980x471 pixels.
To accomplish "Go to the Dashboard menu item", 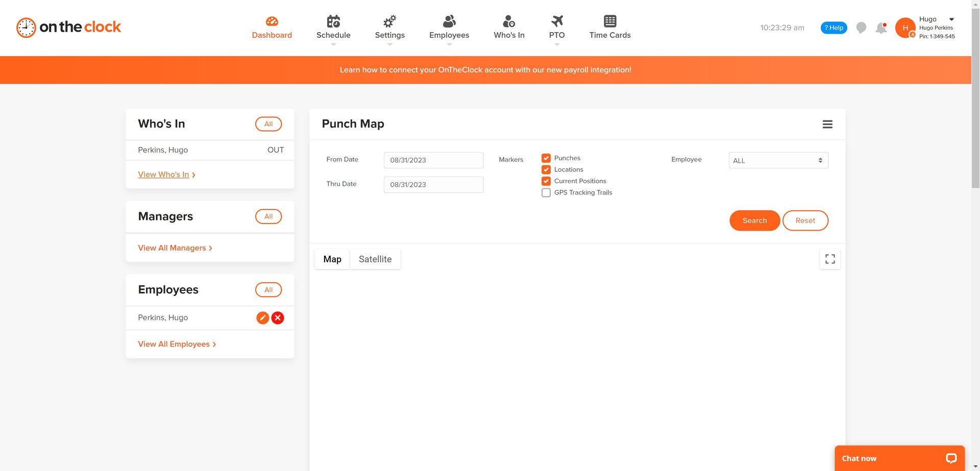I will pos(272,35).
